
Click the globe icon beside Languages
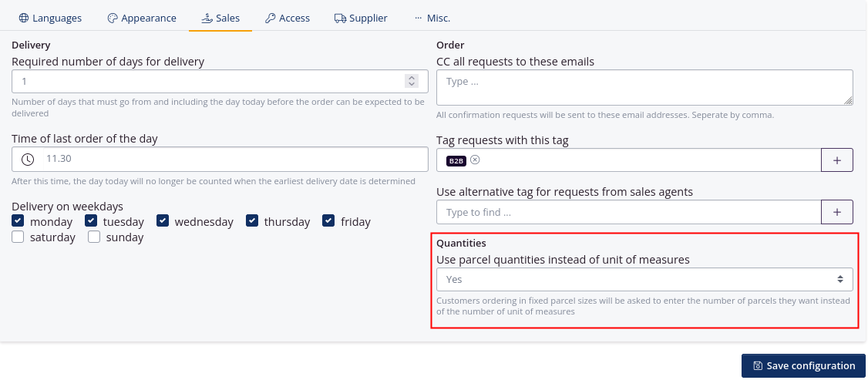click(x=23, y=18)
